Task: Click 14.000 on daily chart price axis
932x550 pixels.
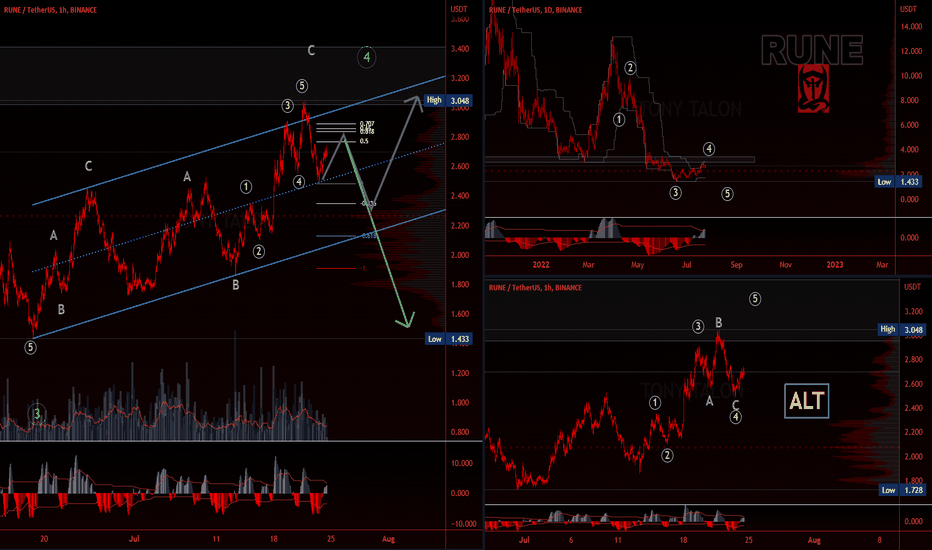Action: click(911, 27)
